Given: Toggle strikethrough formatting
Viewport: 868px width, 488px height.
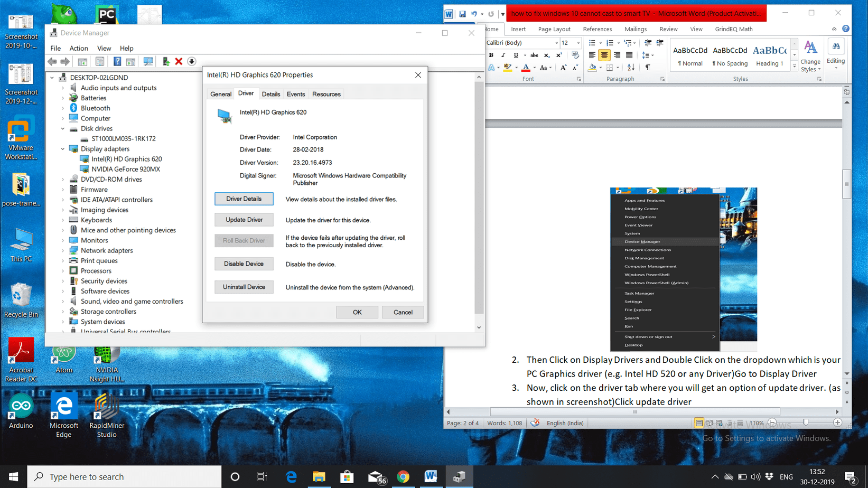Looking at the screenshot, I should (x=534, y=55).
